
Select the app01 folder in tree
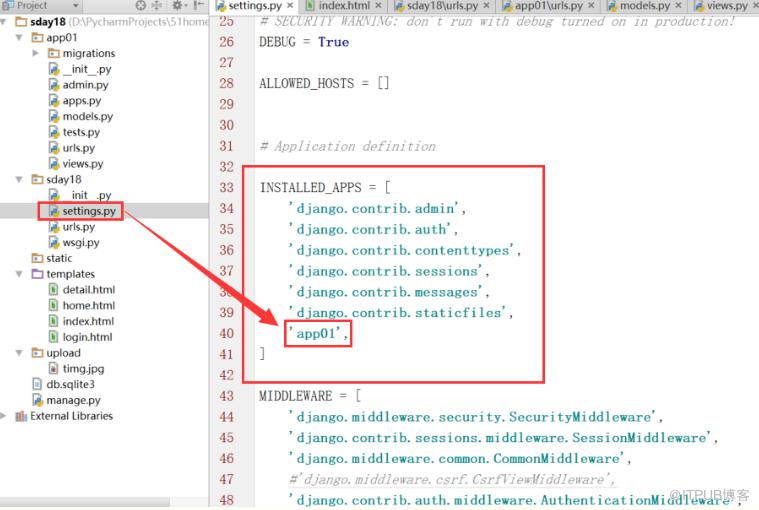coord(54,37)
